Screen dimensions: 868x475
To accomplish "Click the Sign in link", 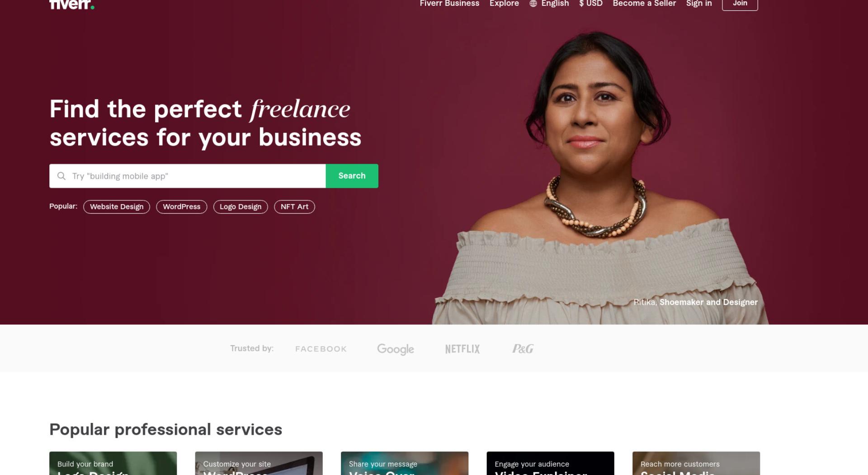I will [699, 4].
